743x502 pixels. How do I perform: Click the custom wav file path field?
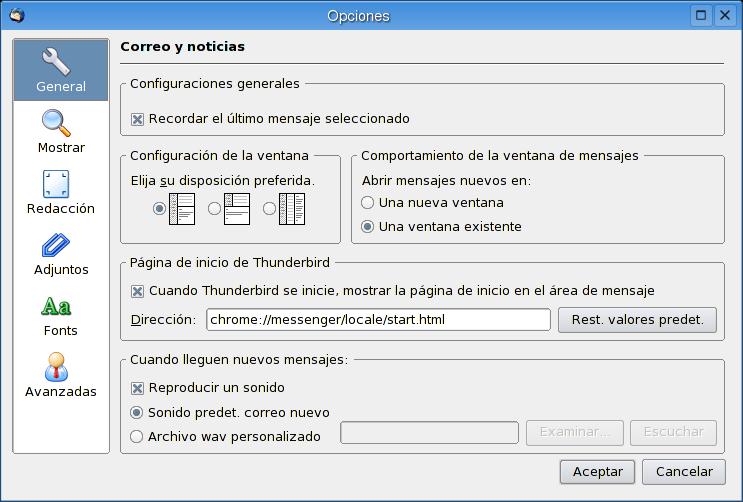tap(429, 432)
